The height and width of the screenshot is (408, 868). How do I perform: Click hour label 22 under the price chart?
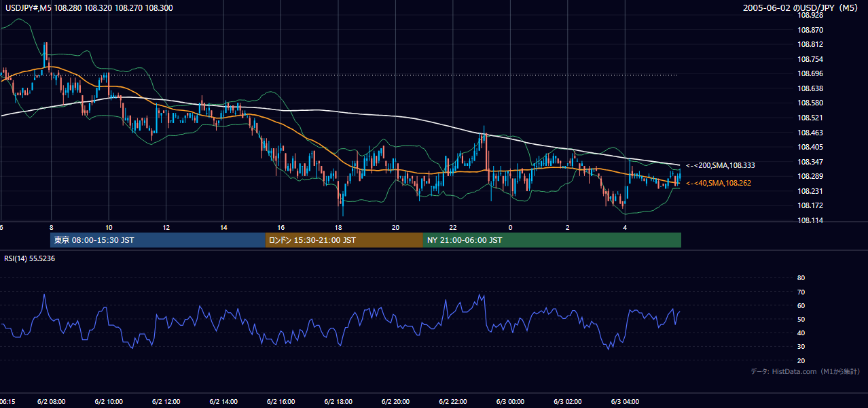pos(453,227)
